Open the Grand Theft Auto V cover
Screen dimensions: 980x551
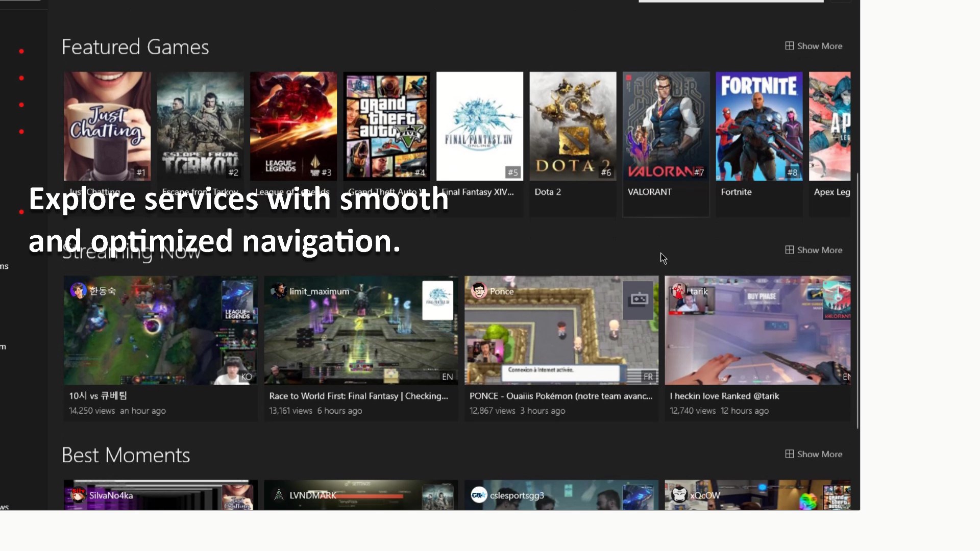pyautogui.click(x=386, y=126)
